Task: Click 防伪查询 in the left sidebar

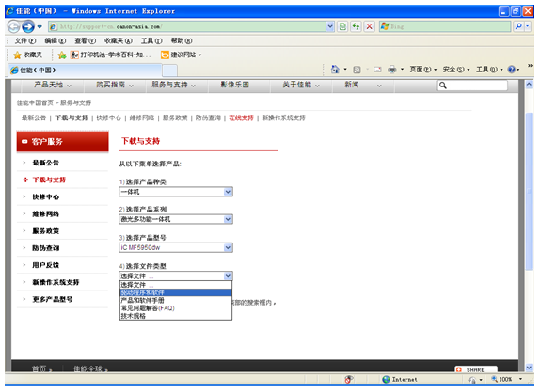Action: 45,248
